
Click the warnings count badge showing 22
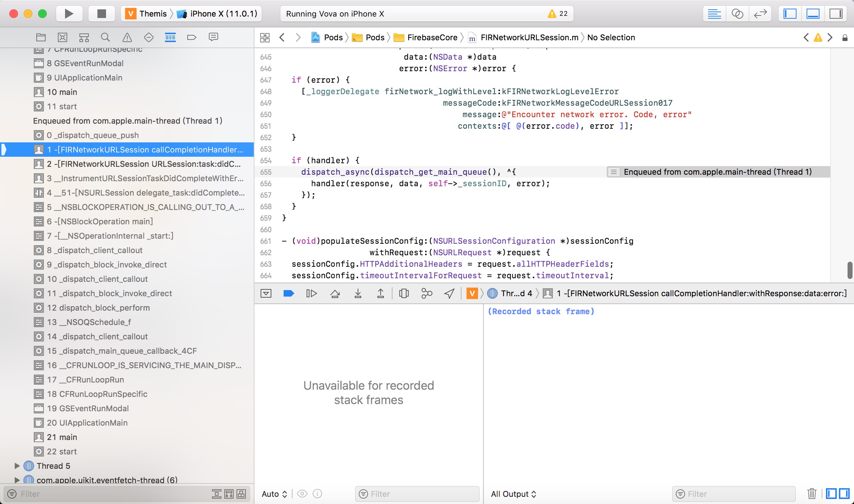pos(556,13)
